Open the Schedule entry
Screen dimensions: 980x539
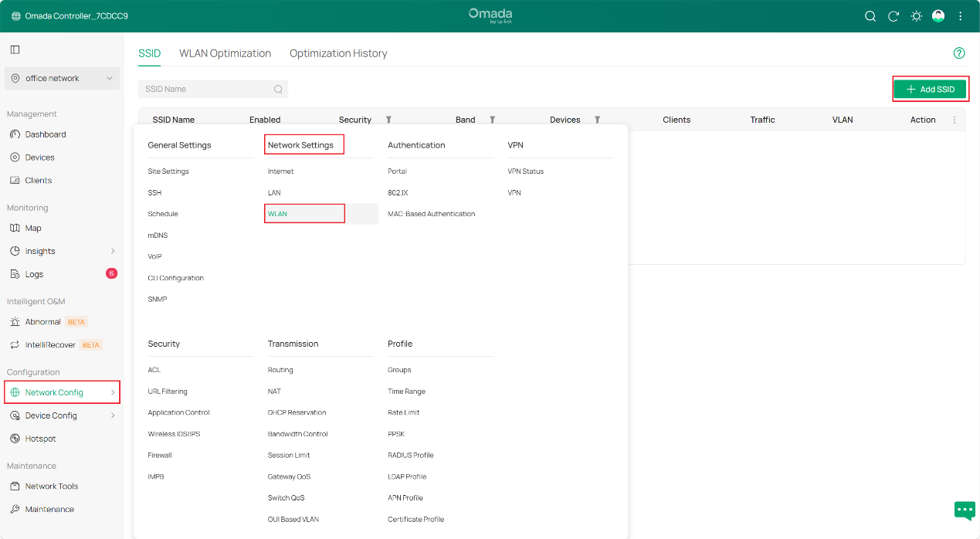pyautogui.click(x=163, y=214)
